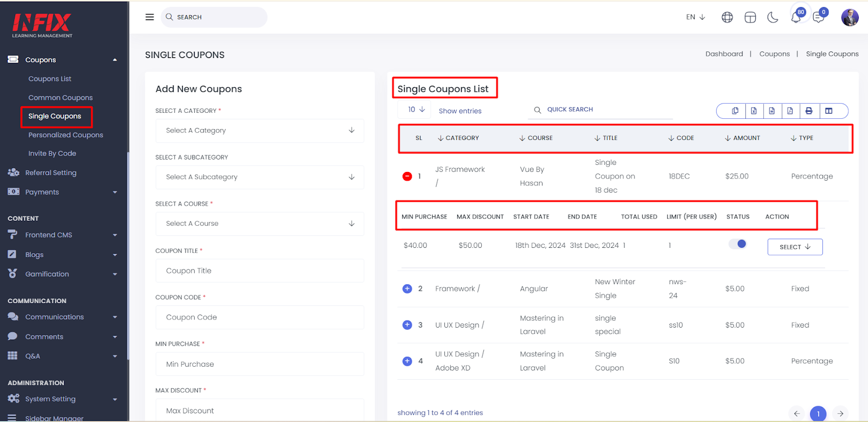
Task: Export table to CSV icon
Action: point(771,111)
